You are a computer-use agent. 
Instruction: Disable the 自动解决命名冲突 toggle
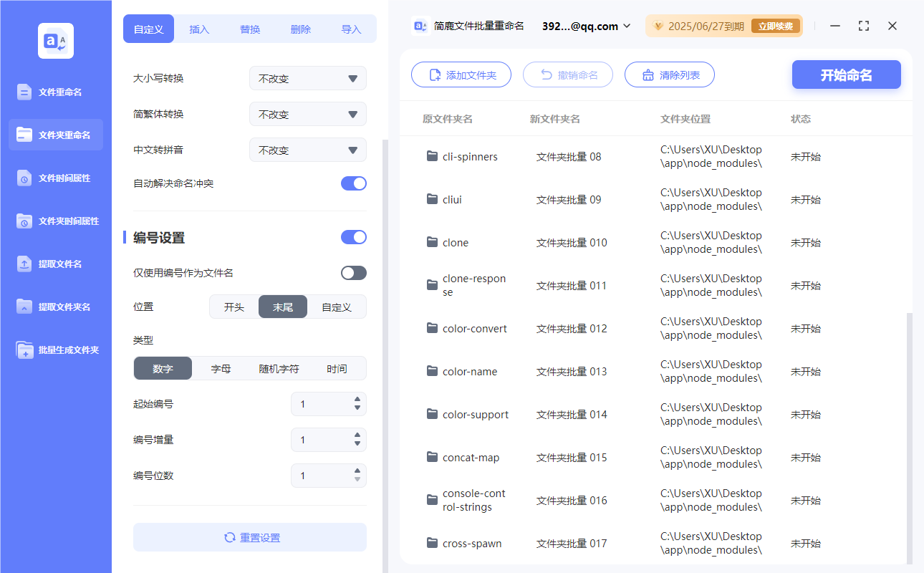[x=353, y=183]
